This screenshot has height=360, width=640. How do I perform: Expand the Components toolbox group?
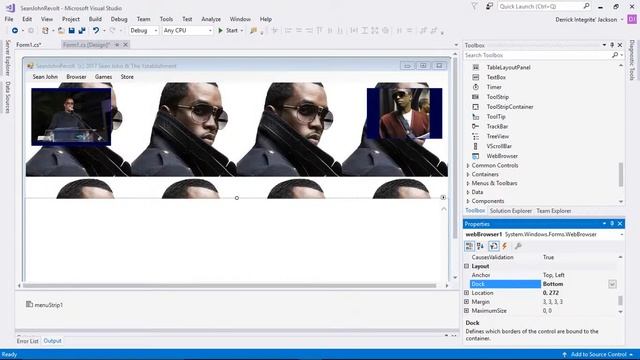[x=468, y=201]
